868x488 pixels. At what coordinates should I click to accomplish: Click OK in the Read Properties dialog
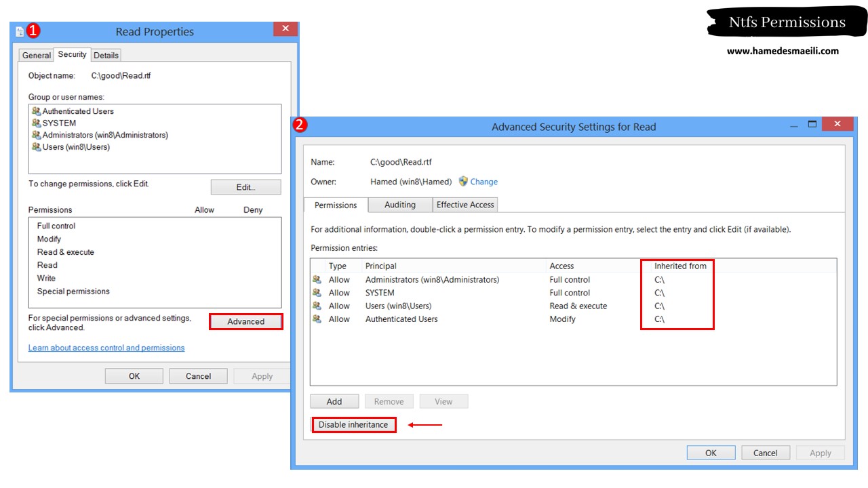(x=134, y=376)
